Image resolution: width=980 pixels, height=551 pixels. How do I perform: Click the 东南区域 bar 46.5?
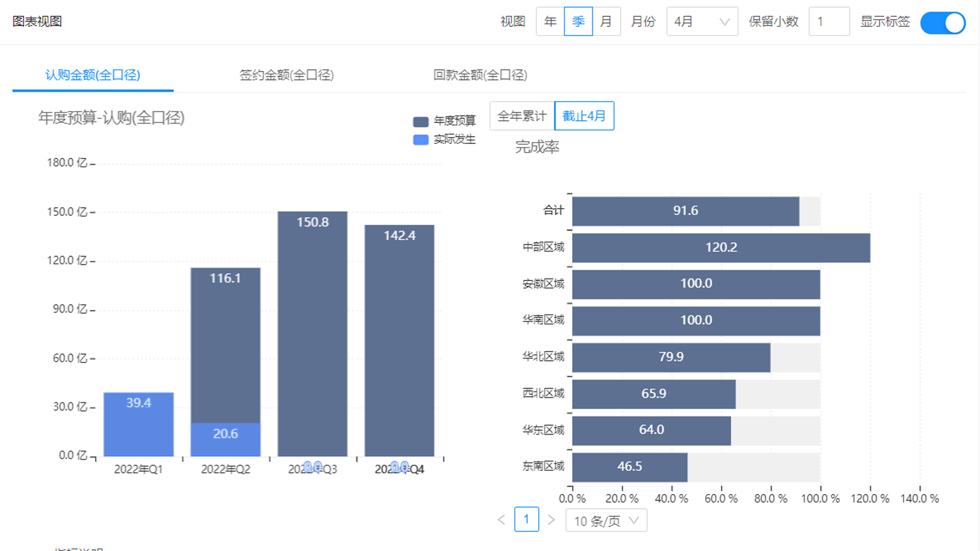coord(630,467)
